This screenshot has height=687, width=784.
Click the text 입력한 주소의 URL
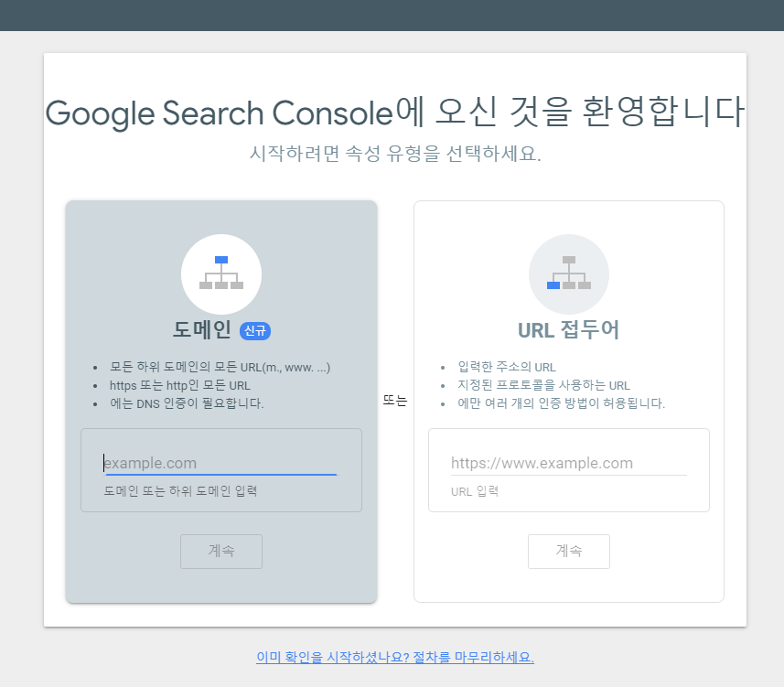tap(507, 367)
